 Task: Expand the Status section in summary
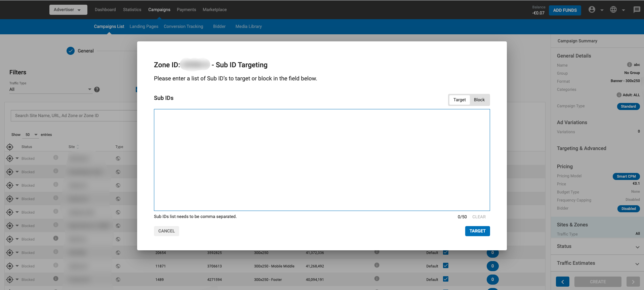tap(597, 247)
